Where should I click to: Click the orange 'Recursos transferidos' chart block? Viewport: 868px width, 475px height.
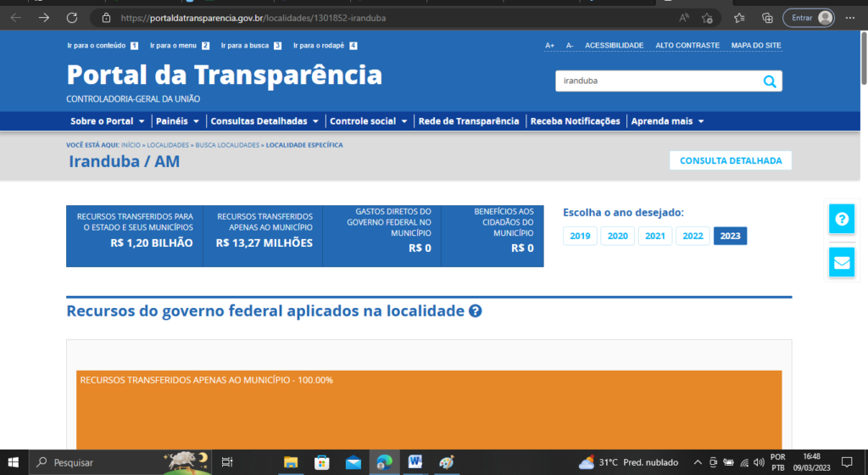(x=429, y=416)
